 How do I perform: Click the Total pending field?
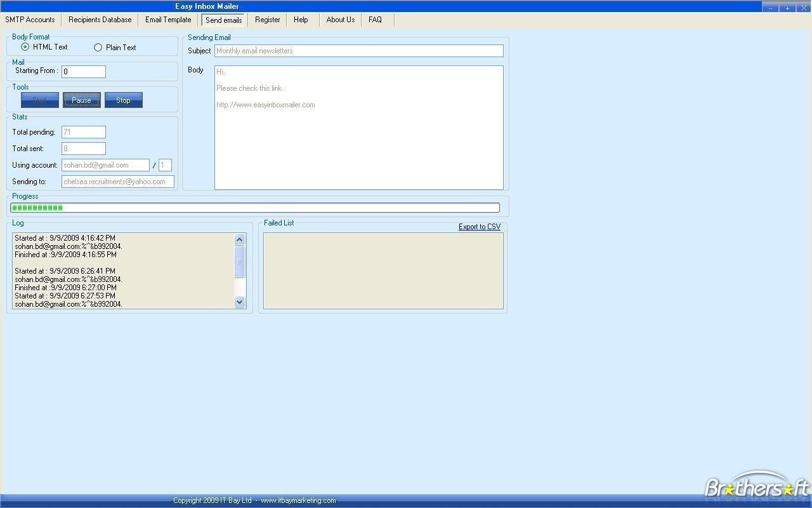coord(84,132)
